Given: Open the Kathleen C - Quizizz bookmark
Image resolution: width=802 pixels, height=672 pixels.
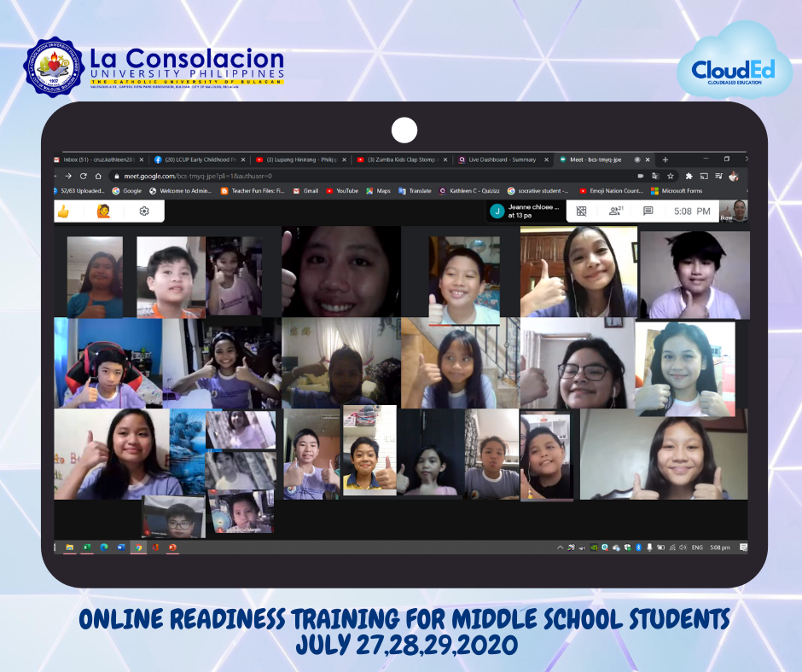Looking at the screenshot, I should click(469, 191).
